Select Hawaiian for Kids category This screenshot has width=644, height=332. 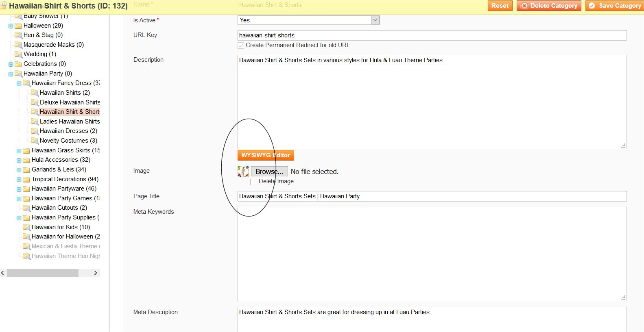pos(61,227)
